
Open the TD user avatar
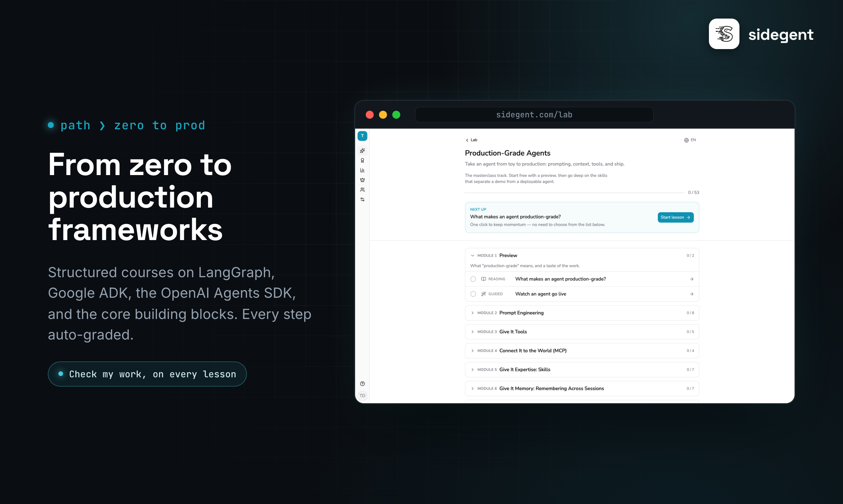[x=362, y=396]
